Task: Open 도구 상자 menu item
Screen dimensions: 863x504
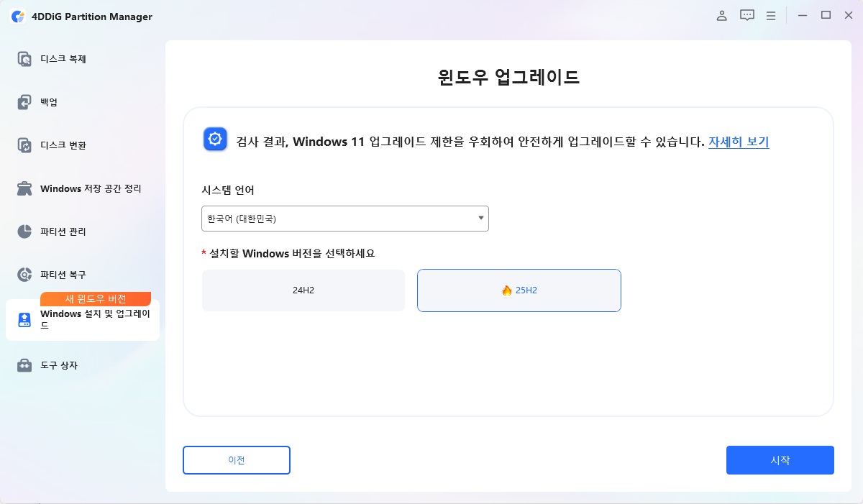Action: tap(83, 365)
